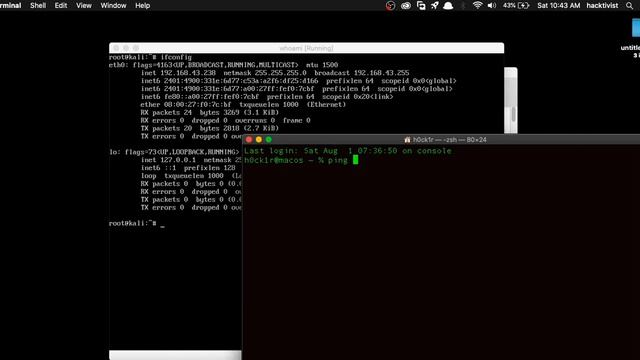The width and height of the screenshot is (640, 360).
Task: Click the 'lo: flags=73' interface line
Action: coord(174,152)
